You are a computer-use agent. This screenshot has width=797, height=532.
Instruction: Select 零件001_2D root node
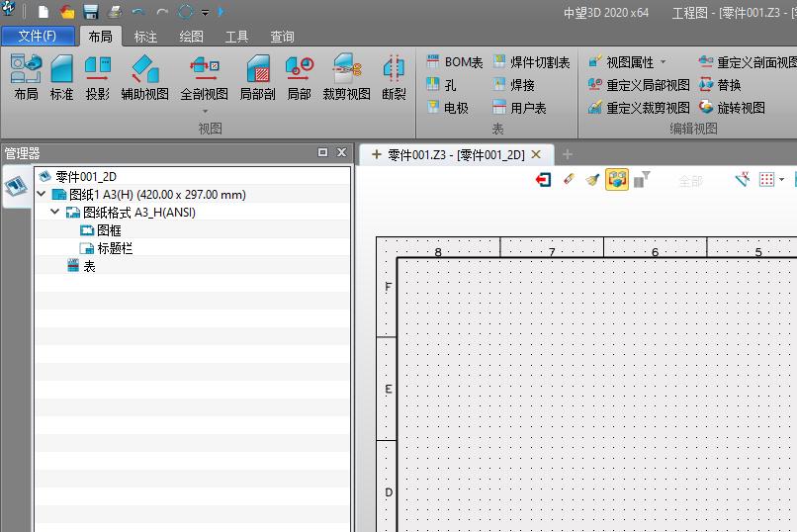(x=86, y=177)
